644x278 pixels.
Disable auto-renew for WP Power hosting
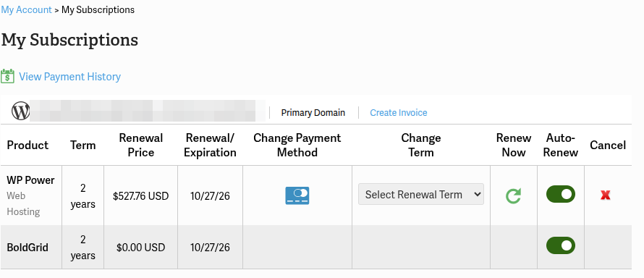point(560,194)
